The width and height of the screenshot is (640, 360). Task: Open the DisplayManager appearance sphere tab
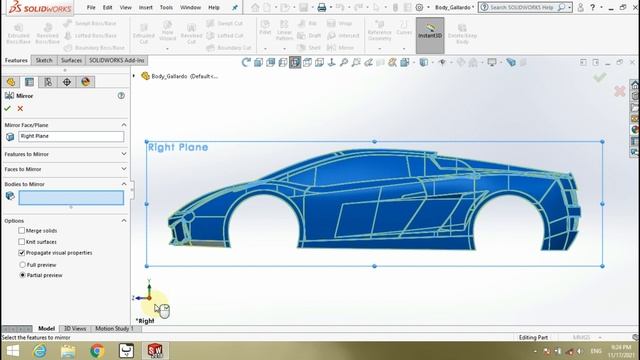click(85, 82)
